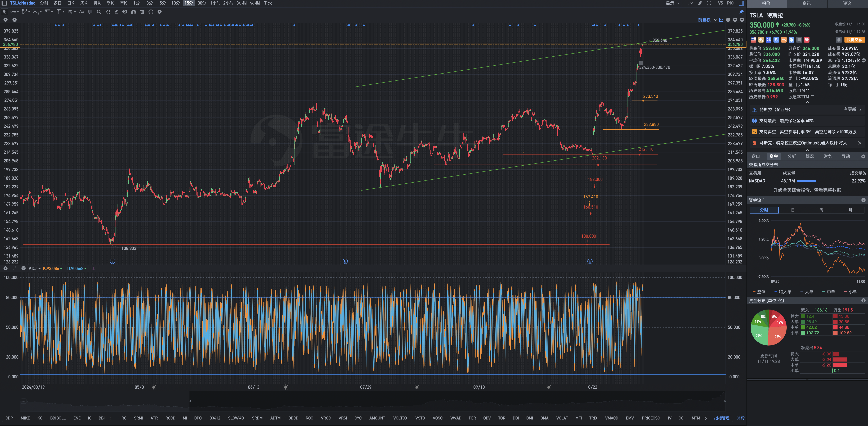Select 月 in capital flow period

pos(850,210)
